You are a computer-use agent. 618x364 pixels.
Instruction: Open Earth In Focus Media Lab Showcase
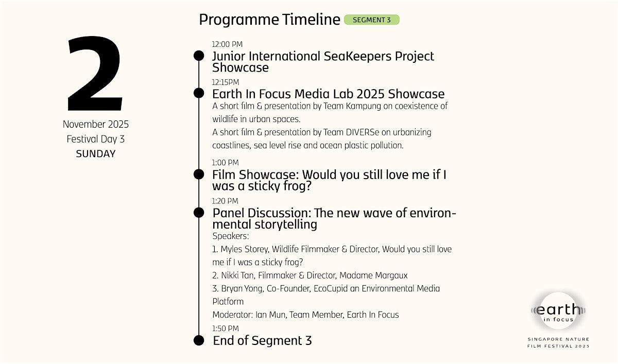pos(328,94)
